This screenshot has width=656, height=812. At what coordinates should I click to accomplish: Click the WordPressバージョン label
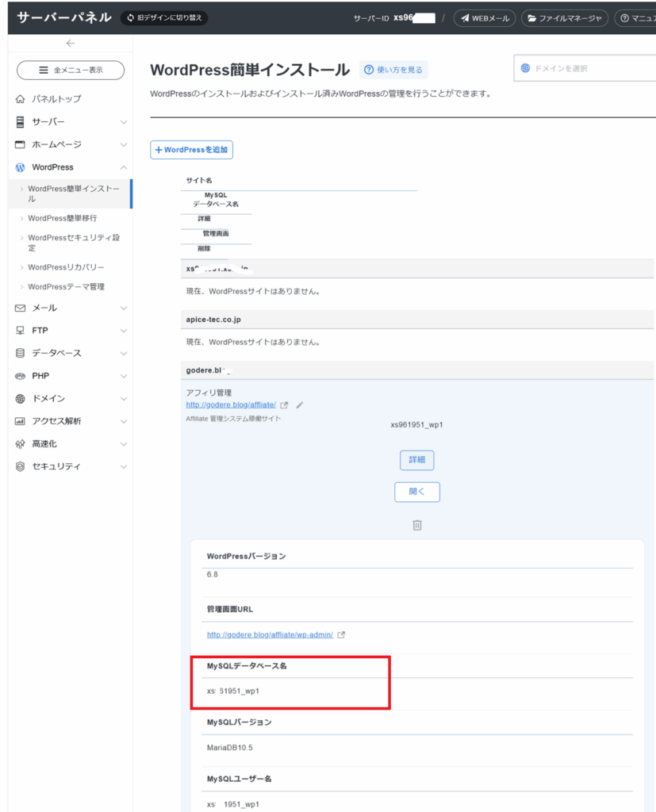pyautogui.click(x=246, y=556)
